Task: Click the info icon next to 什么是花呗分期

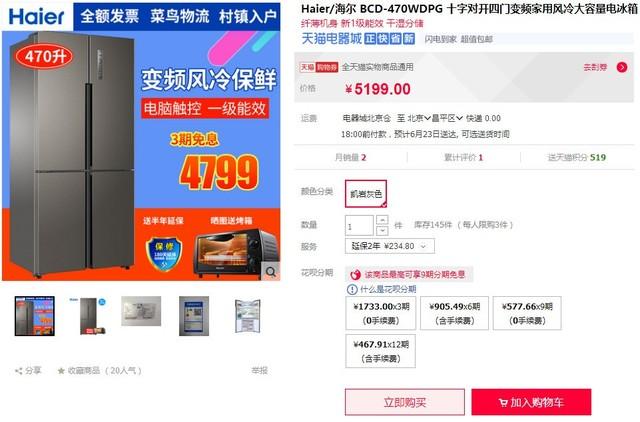Action: pyautogui.click(x=352, y=289)
